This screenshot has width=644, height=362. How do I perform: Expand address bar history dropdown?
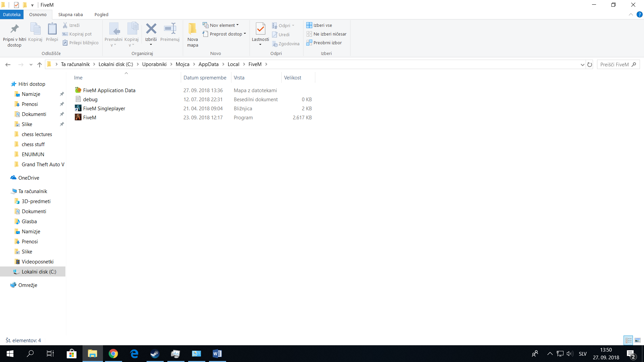(x=582, y=65)
